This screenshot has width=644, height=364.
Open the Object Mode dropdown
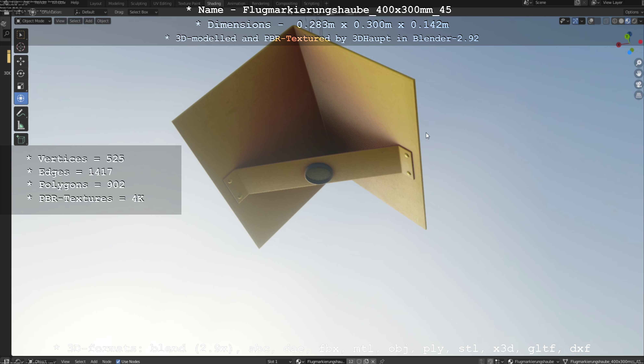(x=33, y=21)
